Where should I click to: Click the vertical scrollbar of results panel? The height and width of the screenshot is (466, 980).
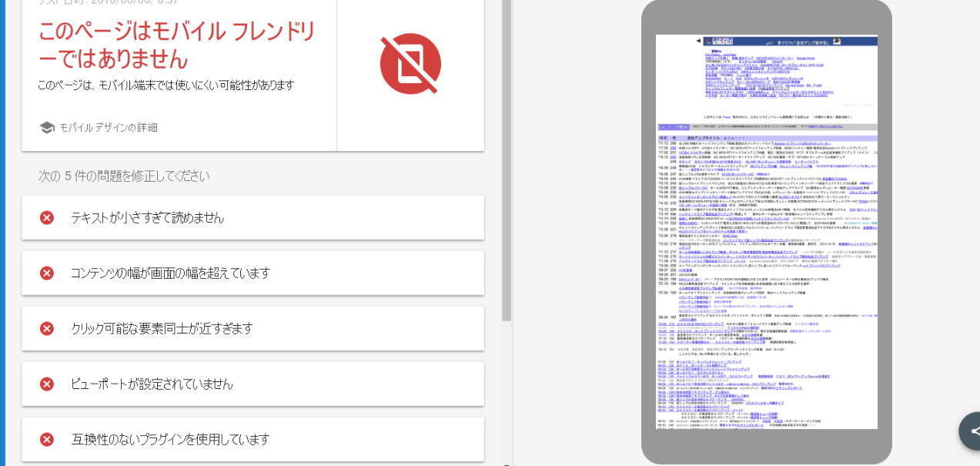click(507, 154)
